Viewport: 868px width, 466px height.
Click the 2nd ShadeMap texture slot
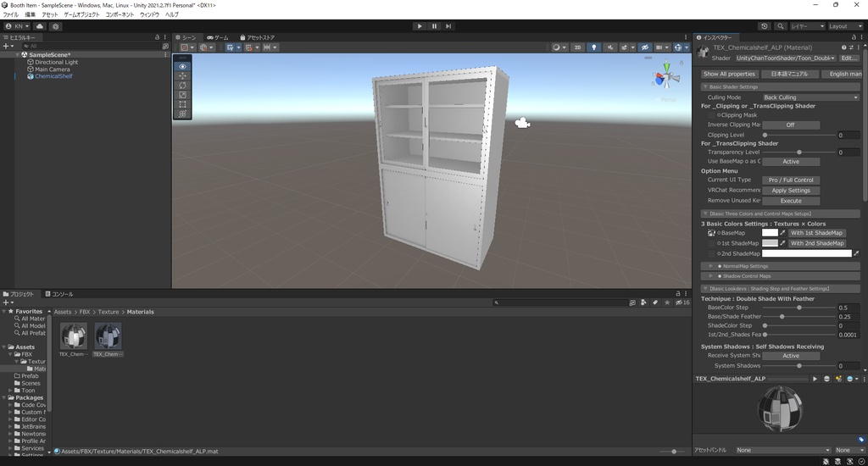711,253
